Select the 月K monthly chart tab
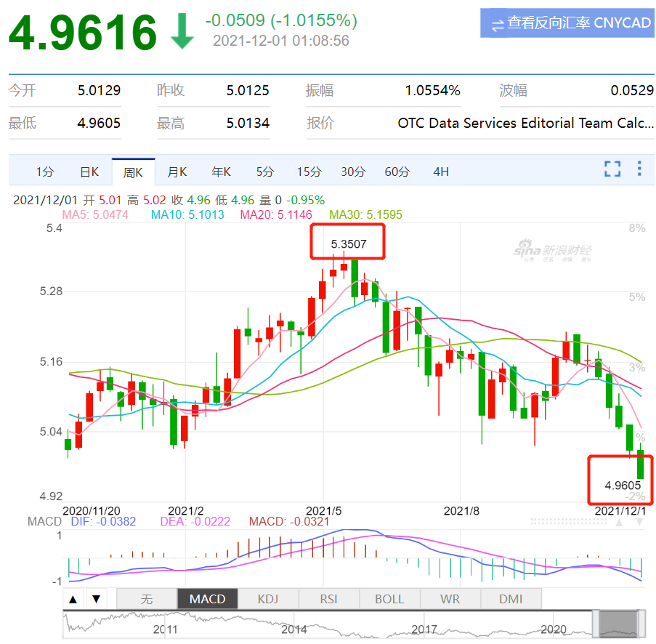Viewport: 656px width, 644px height. click(x=177, y=172)
